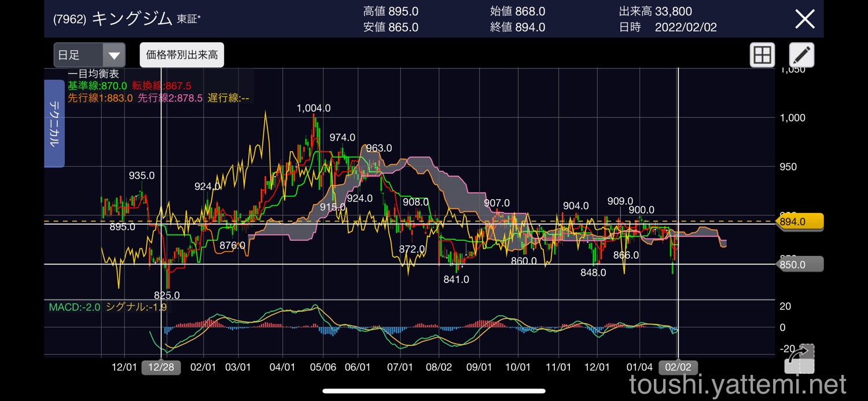
Task: Tap the 一目均衡表 indicator title
Action: click(x=93, y=74)
